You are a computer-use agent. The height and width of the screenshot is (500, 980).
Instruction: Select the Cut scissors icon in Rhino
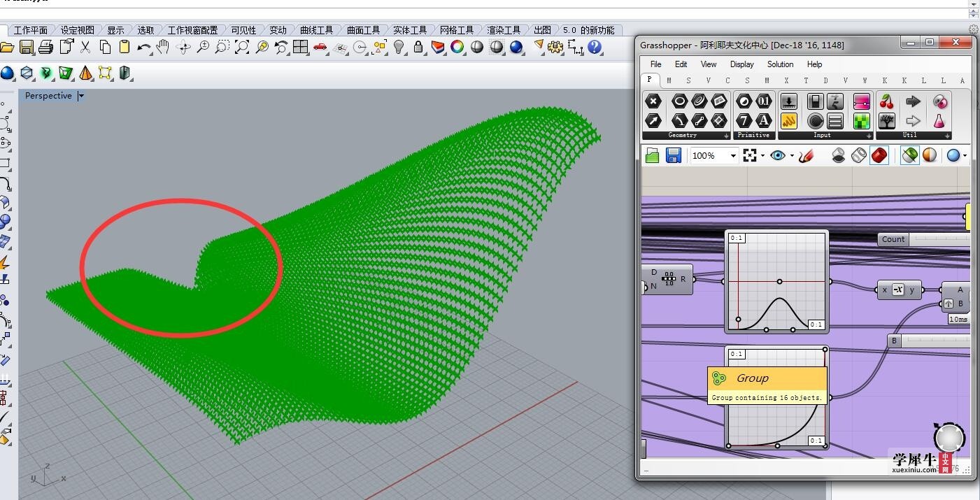(x=85, y=47)
